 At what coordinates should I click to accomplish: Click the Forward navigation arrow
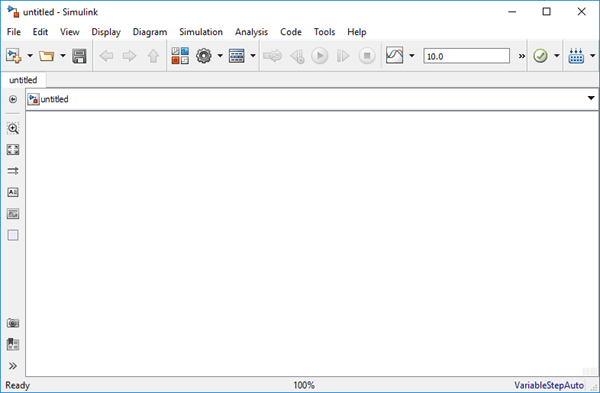129,56
